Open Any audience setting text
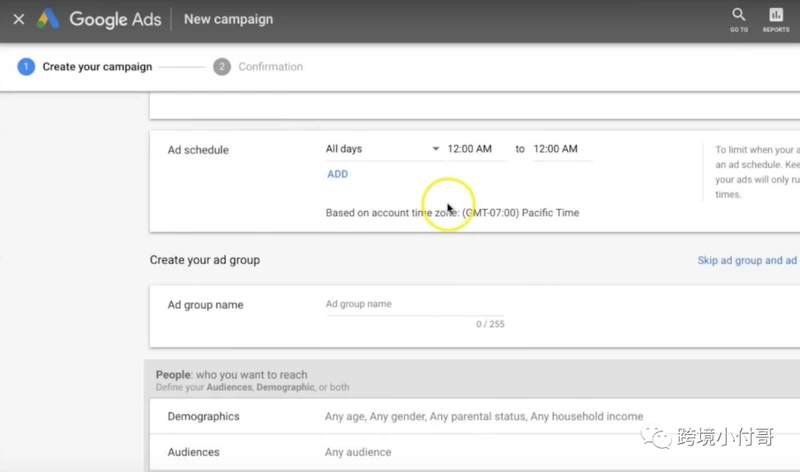The height and width of the screenshot is (472, 800). (x=358, y=452)
